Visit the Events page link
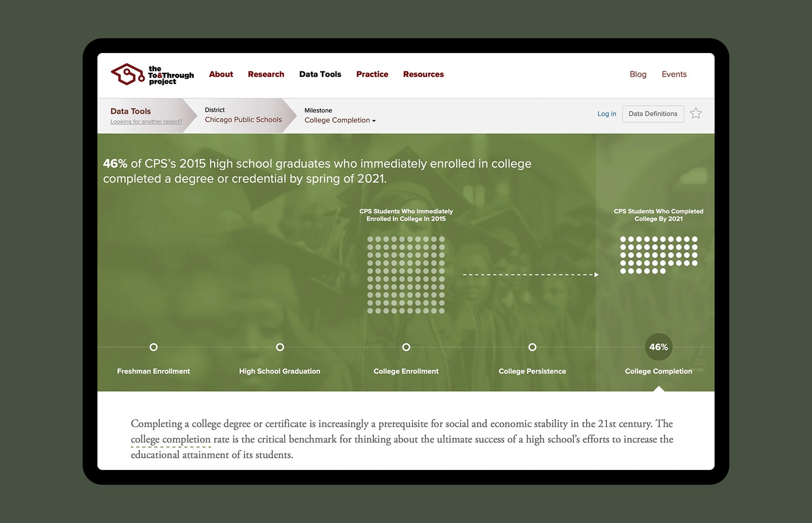This screenshot has height=523, width=812. click(x=674, y=74)
